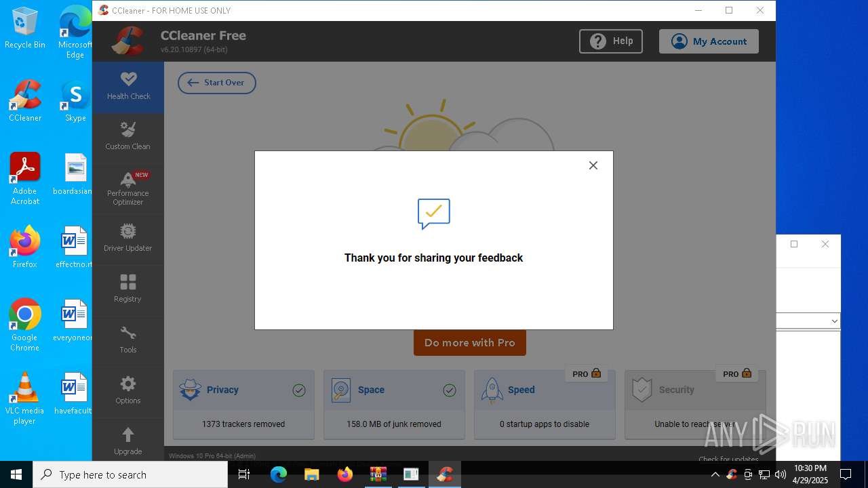Click the PRO lock badge on Speed
The height and width of the screenshot is (488, 868).
tap(587, 373)
